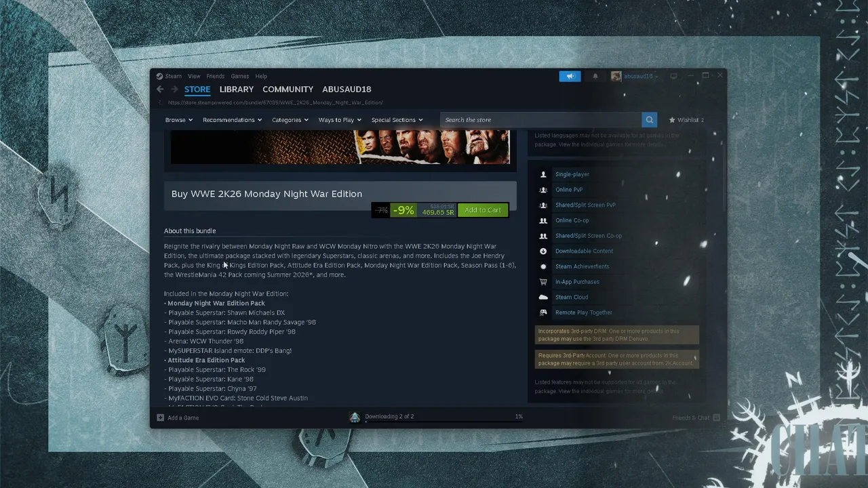Click the Add to Cart button
868x488 pixels.
(x=483, y=210)
